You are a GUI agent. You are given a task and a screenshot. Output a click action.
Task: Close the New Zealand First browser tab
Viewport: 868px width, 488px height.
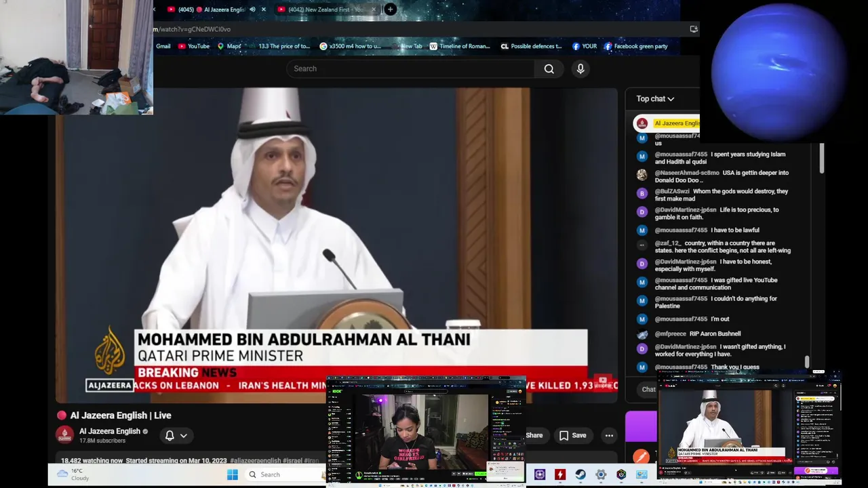[373, 9]
